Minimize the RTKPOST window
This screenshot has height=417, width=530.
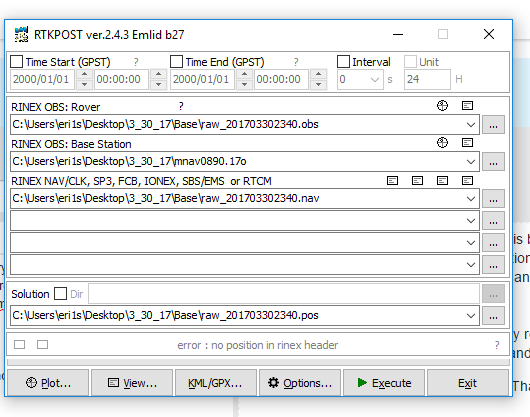[x=398, y=34]
